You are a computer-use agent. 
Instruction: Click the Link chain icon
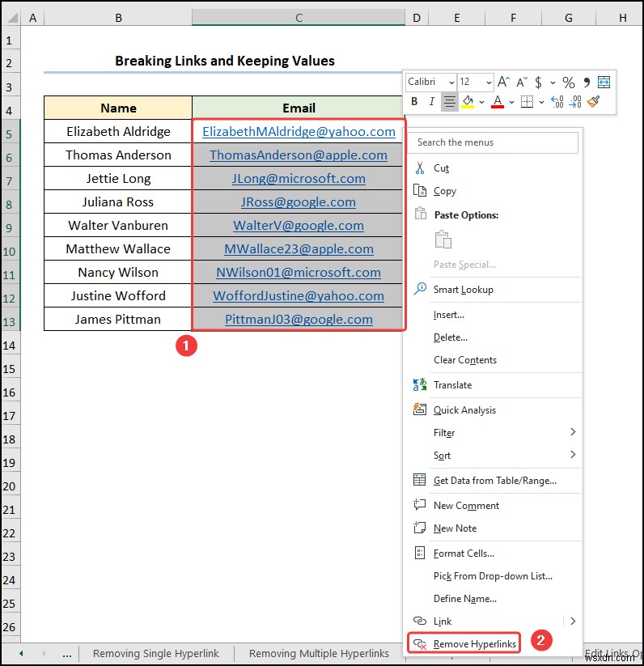pyautogui.click(x=419, y=621)
